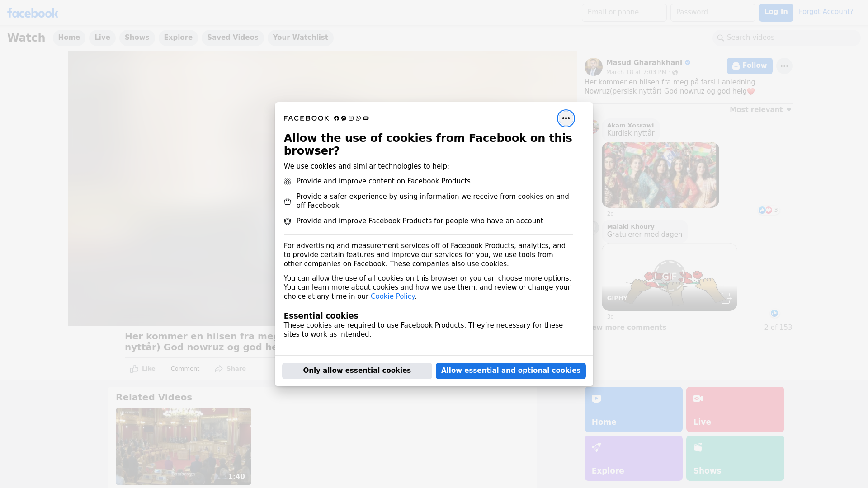Click the Comment button below video

pos(185,369)
